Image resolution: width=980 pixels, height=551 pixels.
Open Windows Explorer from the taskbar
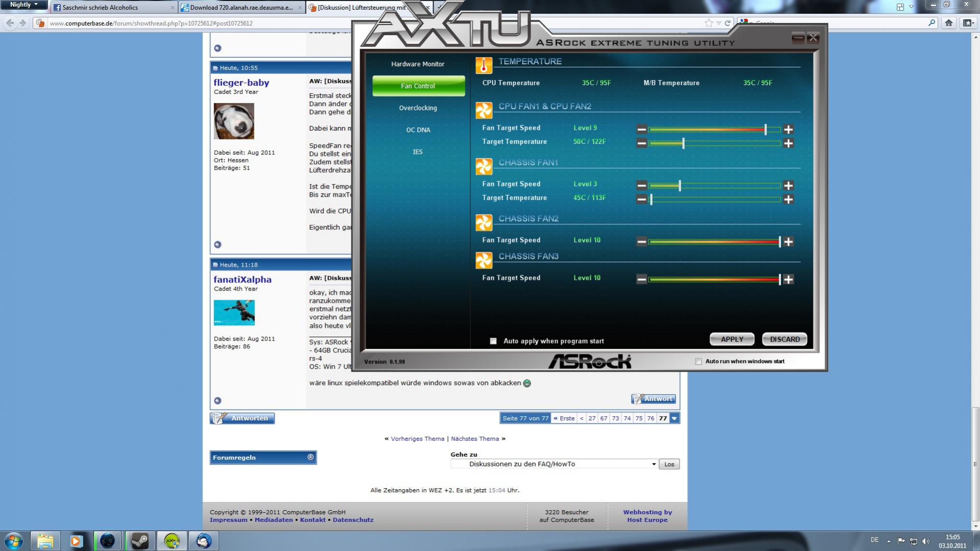(x=45, y=541)
